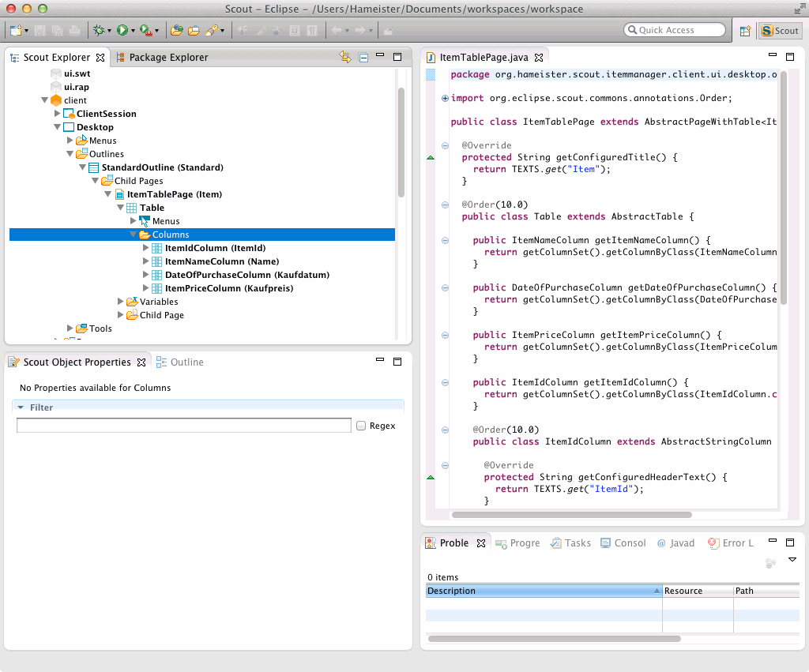
Task: Collapse the Columns folder node
Action: coord(134,235)
